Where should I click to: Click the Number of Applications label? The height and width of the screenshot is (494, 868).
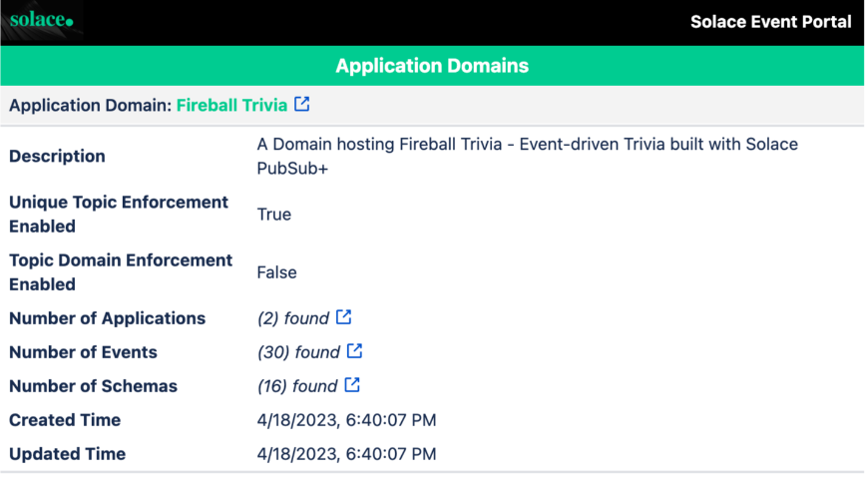point(107,318)
